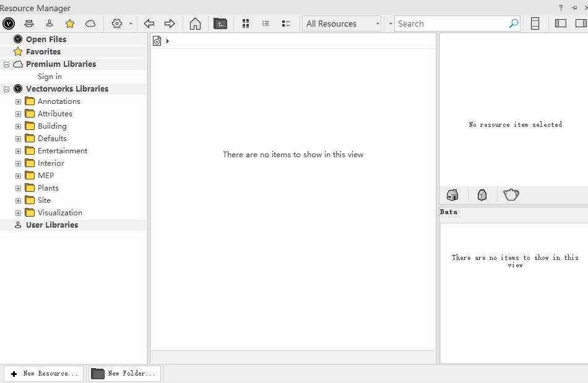Expand the Entertainment library folder
This screenshot has height=383, width=588.
click(x=19, y=151)
